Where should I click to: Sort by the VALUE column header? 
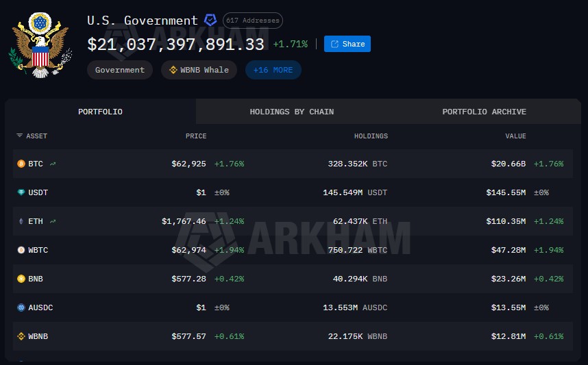click(x=515, y=136)
